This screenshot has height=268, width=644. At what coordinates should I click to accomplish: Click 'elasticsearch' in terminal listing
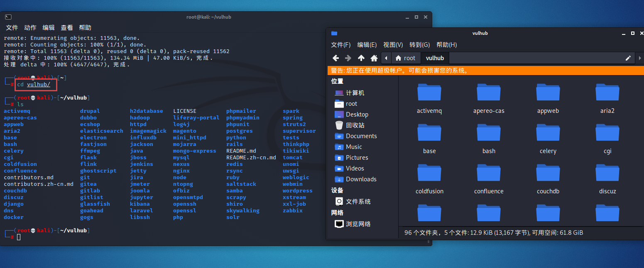[x=102, y=131]
